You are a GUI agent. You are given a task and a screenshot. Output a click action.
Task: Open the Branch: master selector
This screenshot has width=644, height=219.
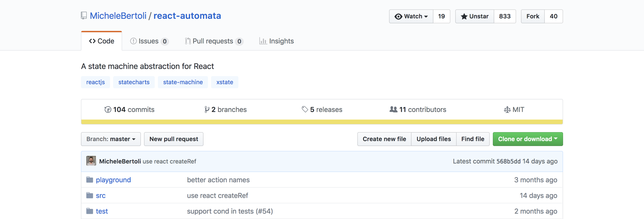click(x=111, y=139)
